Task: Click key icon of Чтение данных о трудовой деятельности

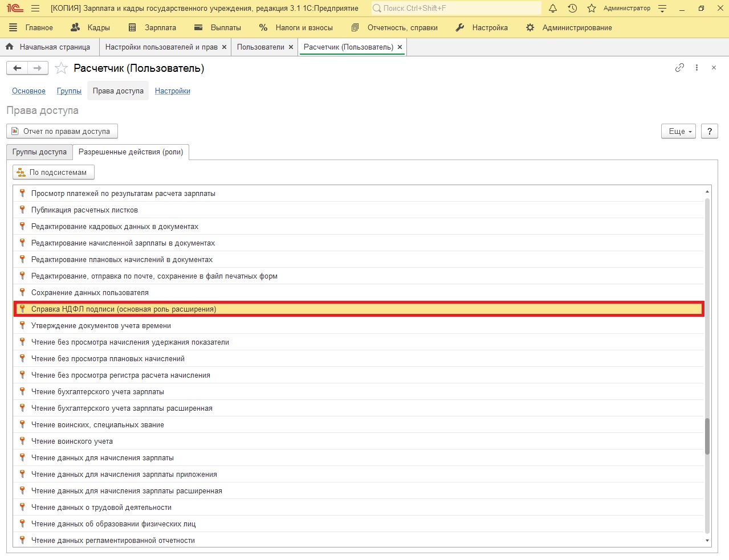Action: click(22, 507)
